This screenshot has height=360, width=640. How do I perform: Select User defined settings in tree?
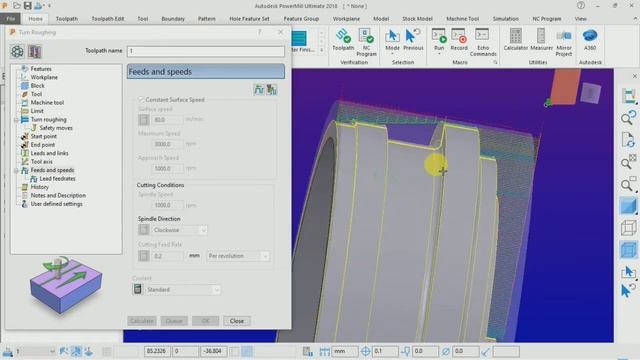pos(56,204)
